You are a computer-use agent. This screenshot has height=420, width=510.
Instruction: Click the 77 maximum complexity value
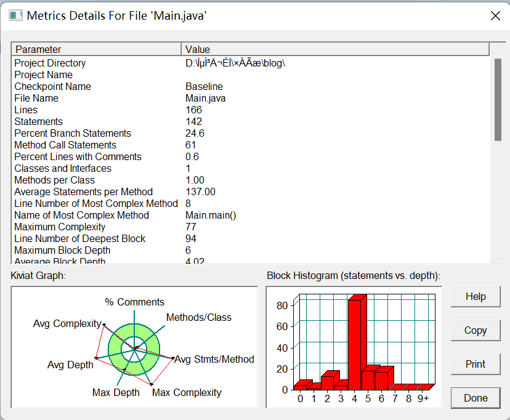[191, 227]
